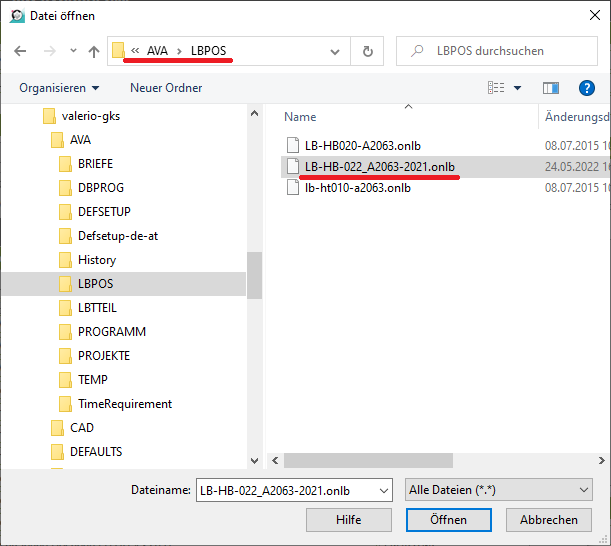The image size is (611, 546).
Task: Open the Alle Dateien file type dropdown
Action: coord(584,490)
